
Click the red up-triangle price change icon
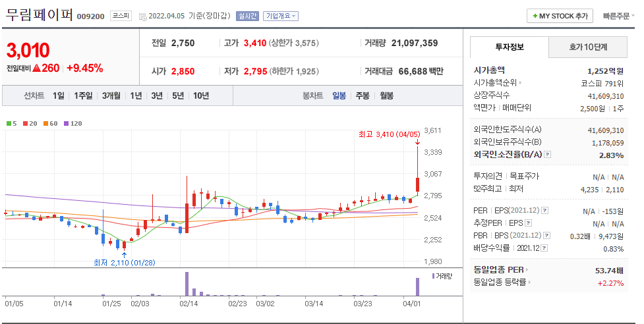pyautogui.click(x=36, y=68)
